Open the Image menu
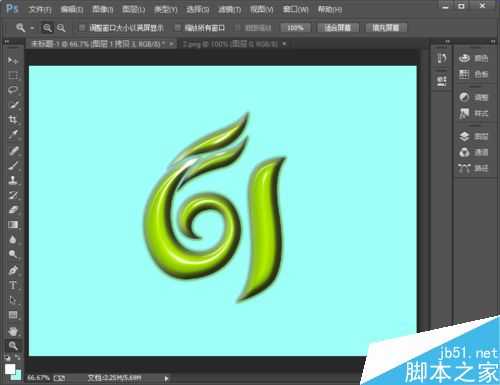This screenshot has width=500, height=385. (103, 10)
